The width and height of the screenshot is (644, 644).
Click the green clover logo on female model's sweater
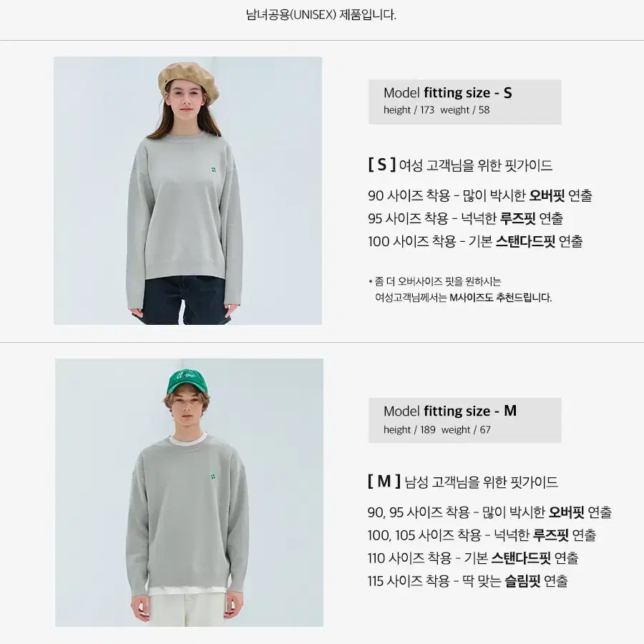point(213,169)
